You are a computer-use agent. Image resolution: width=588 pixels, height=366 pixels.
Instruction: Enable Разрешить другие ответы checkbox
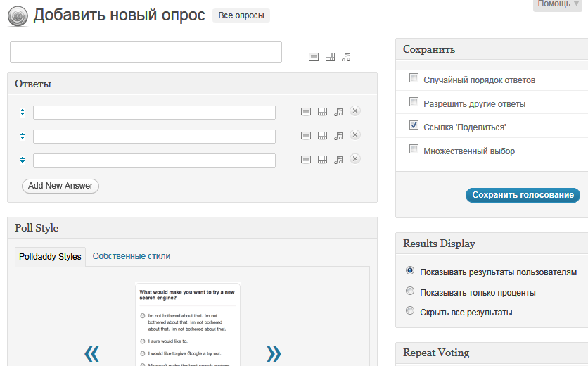[x=414, y=102]
